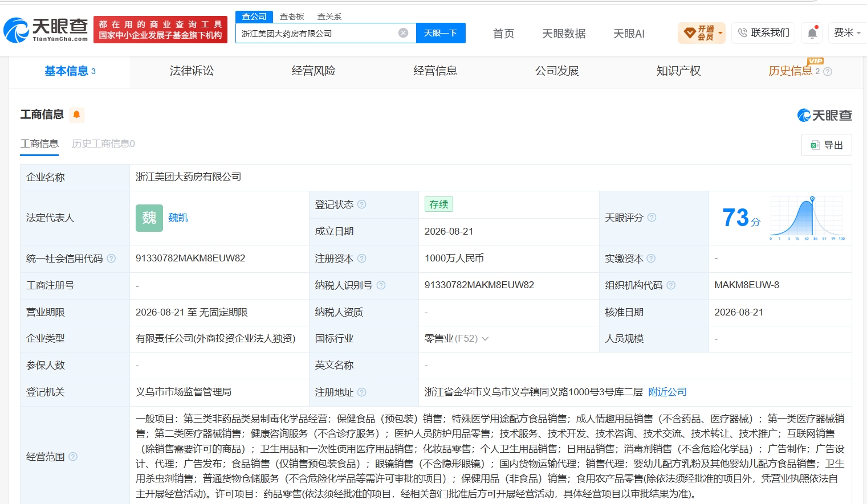Switch to the 经营信息 tab

coord(435,71)
